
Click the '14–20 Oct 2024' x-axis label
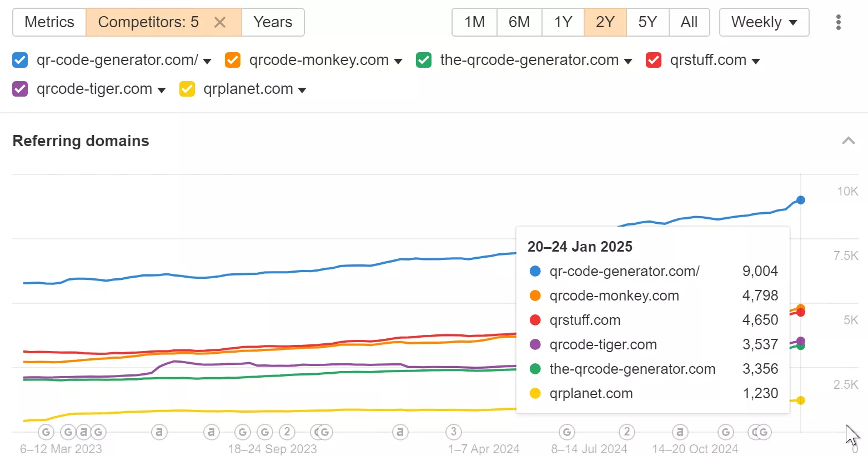695,449
